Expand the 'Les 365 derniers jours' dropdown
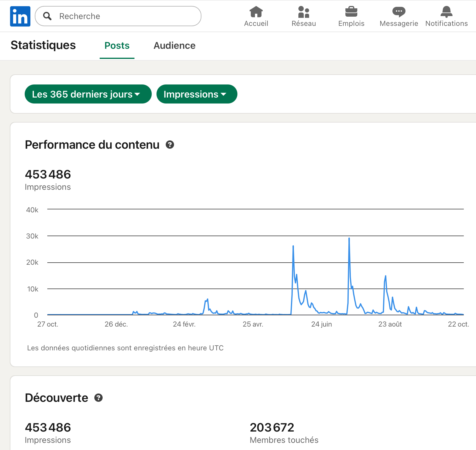 coord(88,94)
